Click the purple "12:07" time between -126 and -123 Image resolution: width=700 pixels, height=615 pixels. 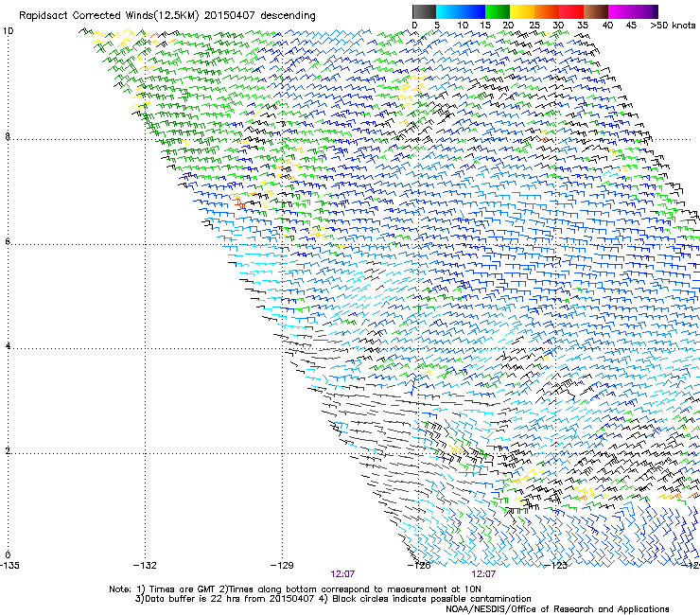click(x=483, y=574)
